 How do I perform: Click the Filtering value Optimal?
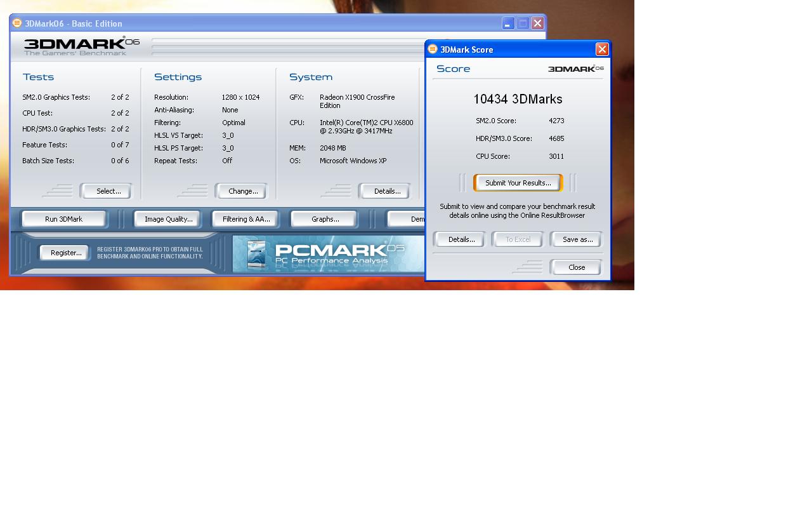(x=233, y=123)
